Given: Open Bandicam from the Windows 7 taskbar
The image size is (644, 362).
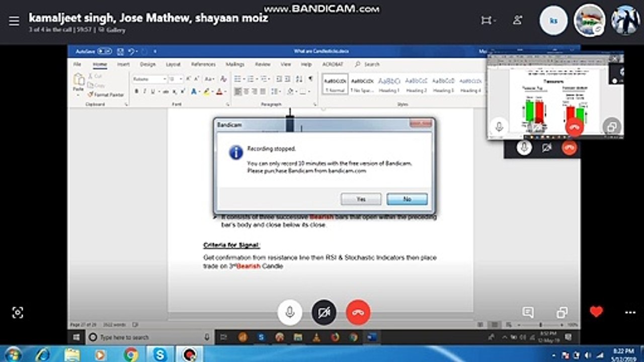Looking at the screenshot, I should tap(190, 355).
